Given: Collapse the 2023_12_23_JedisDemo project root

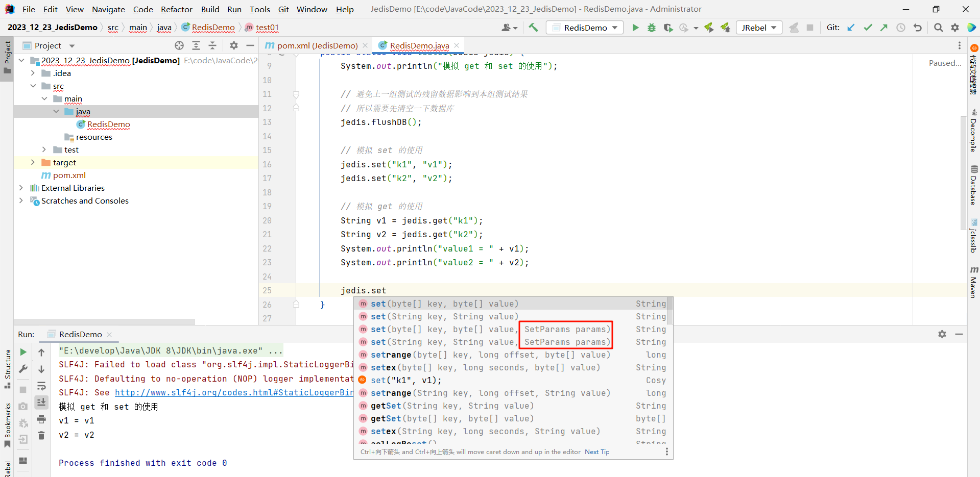Looking at the screenshot, I should click(21, 60).
